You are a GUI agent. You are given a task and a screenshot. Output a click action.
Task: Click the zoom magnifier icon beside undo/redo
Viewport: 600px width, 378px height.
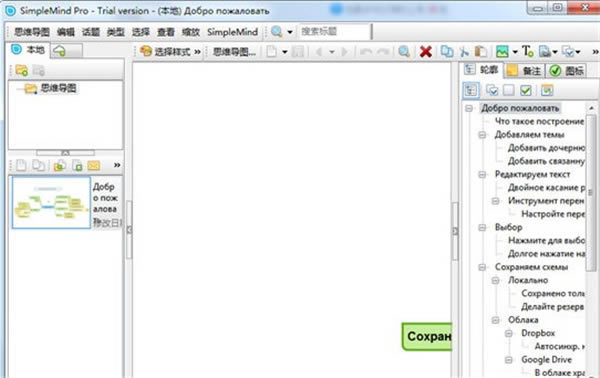[x=404, y=51]
